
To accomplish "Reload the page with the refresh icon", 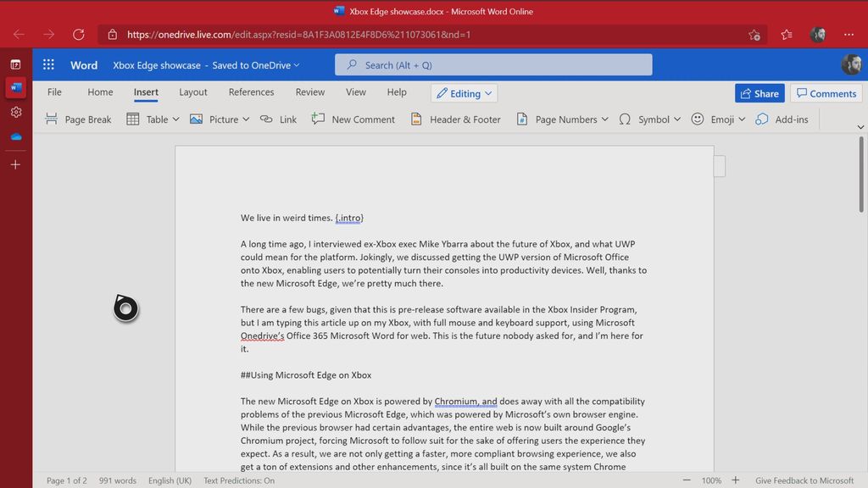I will coord(79,34).
